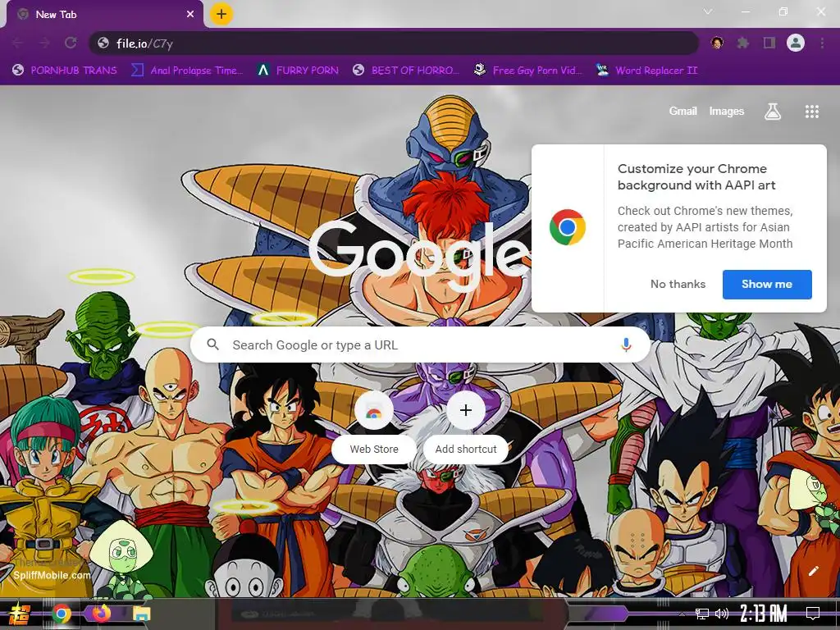Start voice search with microphone icon
The width and height of the screenshot is (840, 630).
pyautogui.click(x=626, y=345)
